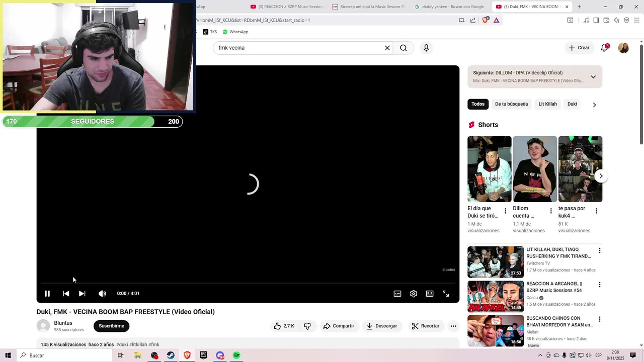644x362 pixels.
Task: Open the TKS bookmark
Action: [x=210, y=32]
